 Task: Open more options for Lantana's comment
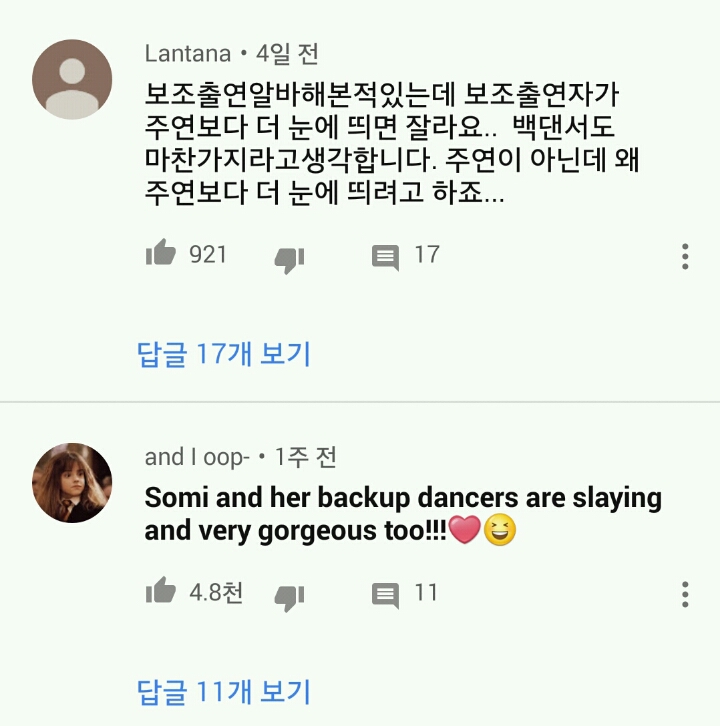click(685, 256)
